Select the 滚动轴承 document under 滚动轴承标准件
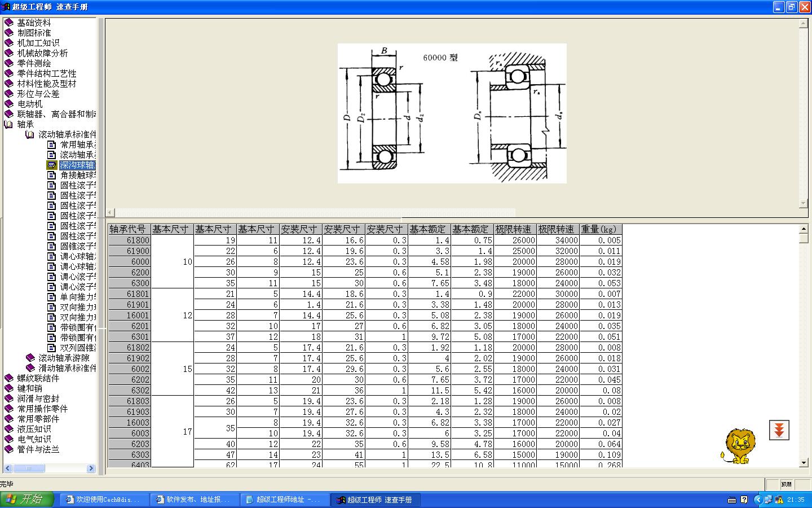812x508 pixels. [x=78, y=155]
